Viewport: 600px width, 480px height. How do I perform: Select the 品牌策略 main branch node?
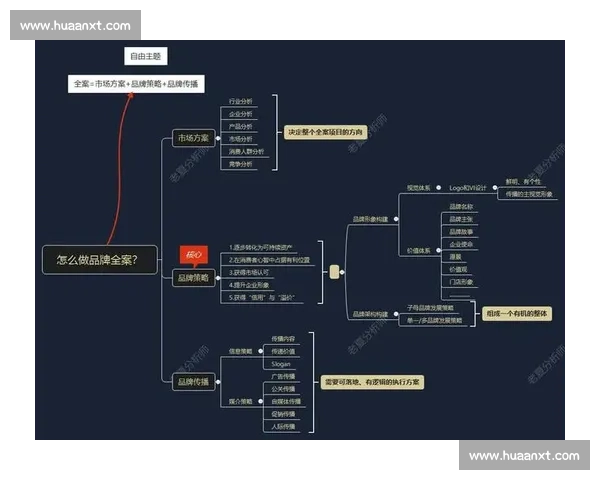pos(193,277)
